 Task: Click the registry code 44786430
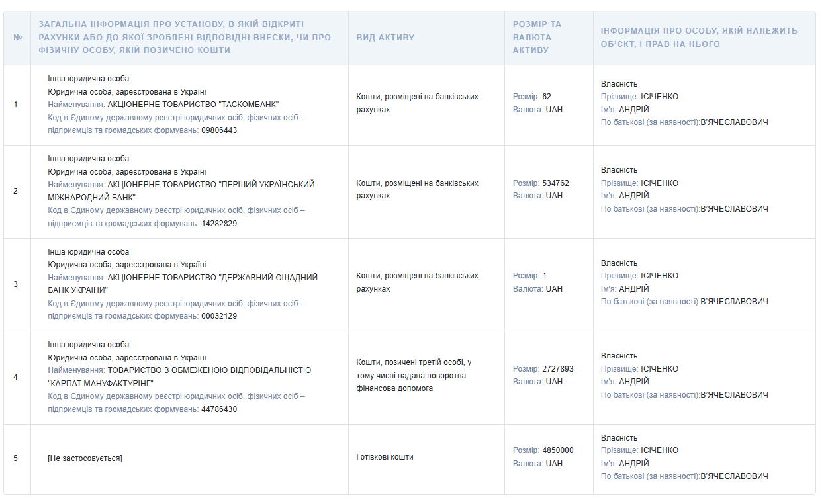[219, 409]
